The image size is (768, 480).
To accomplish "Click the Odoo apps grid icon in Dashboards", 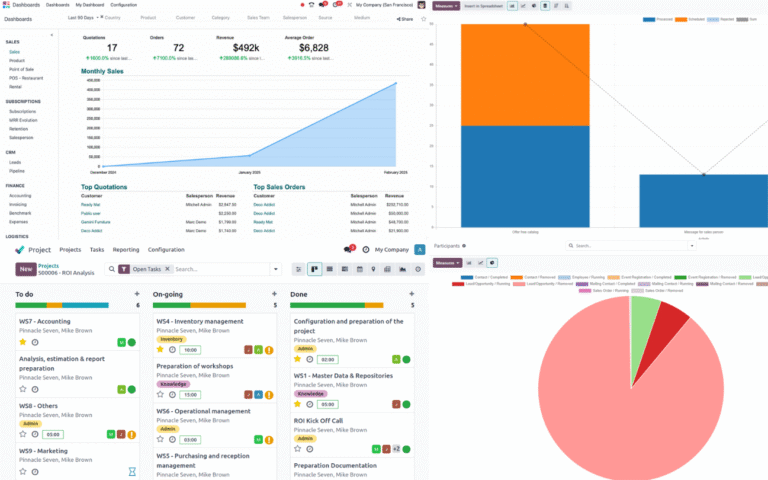I will click(6, 4).
